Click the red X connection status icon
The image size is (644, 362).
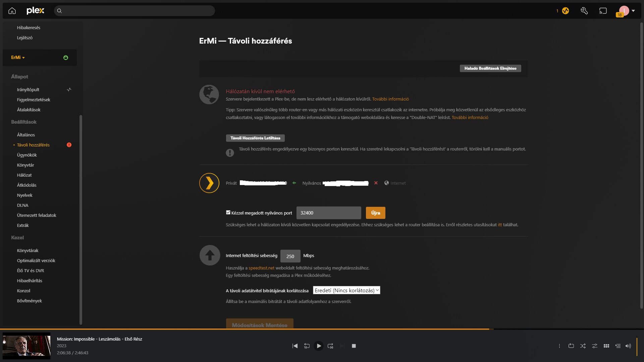point(376,183)
